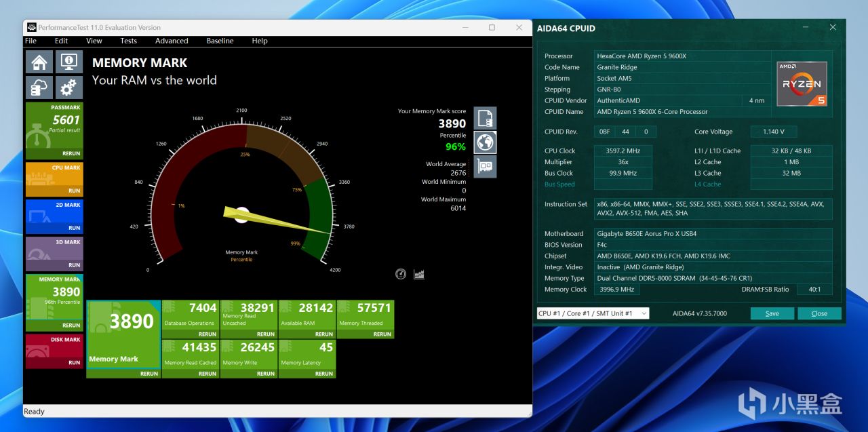Screen dimensions: 868x432
Task: Click the gauge needle center hub
Action: 241,215
